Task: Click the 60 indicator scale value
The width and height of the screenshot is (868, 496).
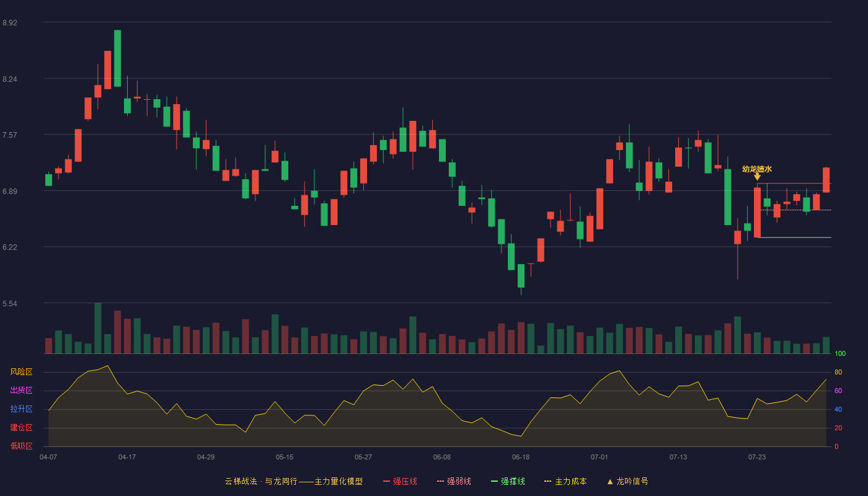Action: point(838,391)
